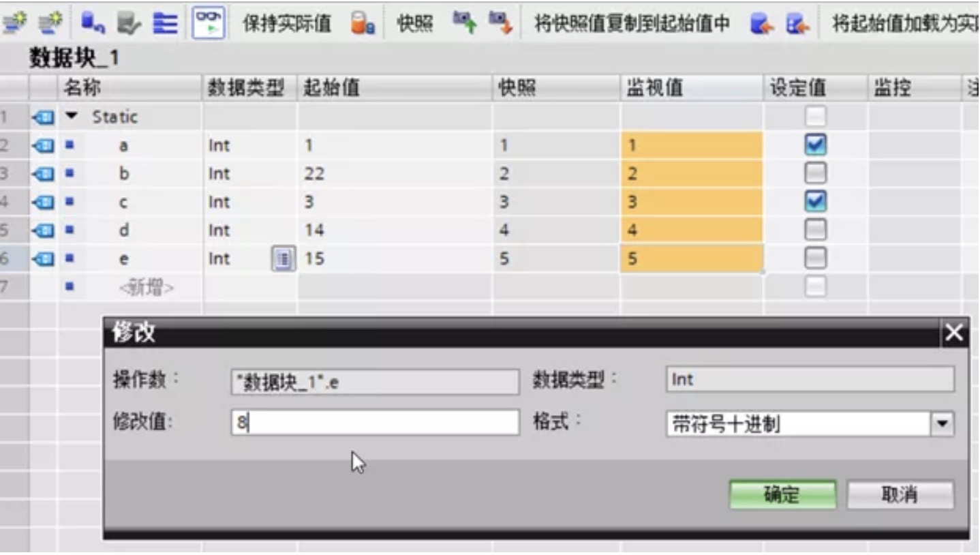Click the 修改值 input field
Viewport: 980px width, 555px height.
pos(376,423)
